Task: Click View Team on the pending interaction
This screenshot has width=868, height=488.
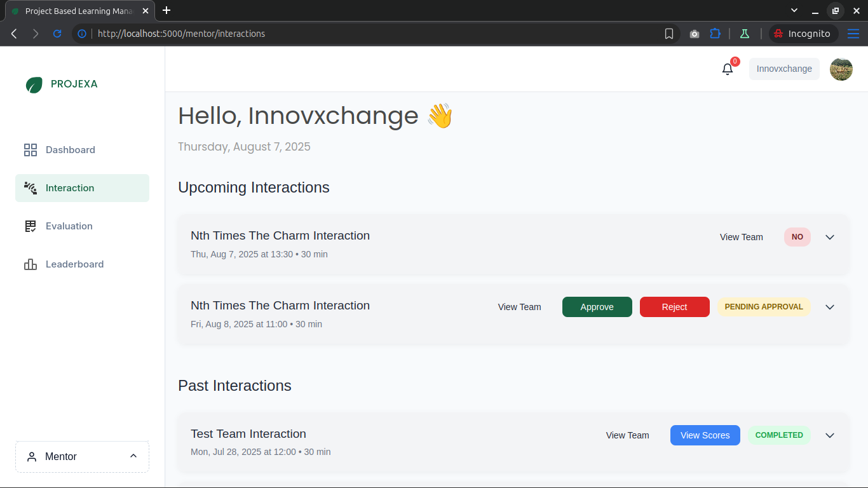Action: (519, 306)
